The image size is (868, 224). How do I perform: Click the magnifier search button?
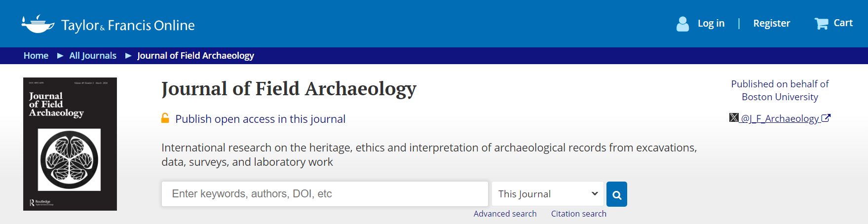pos(616,194)
